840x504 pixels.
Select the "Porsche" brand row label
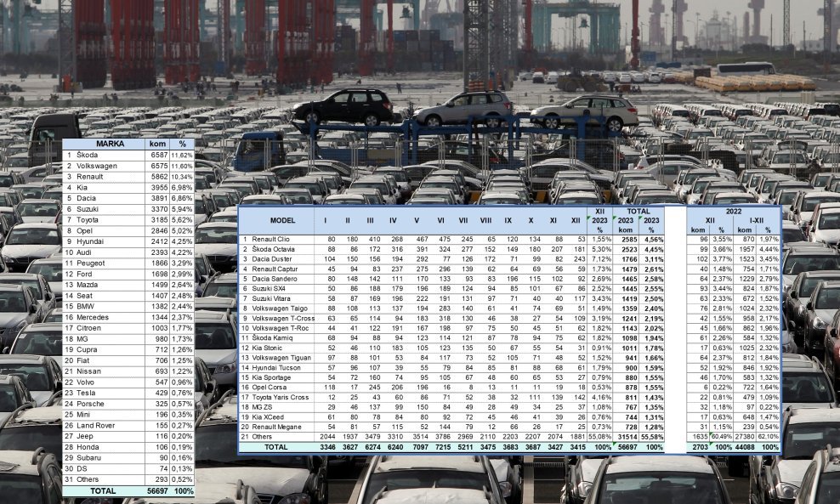(90, 404)
